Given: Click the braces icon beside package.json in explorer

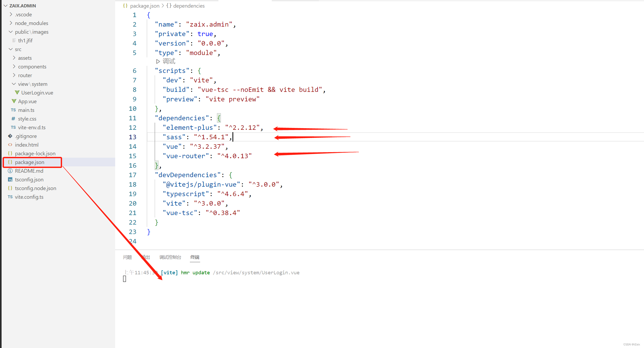Looking at the screenshot, I should tap(10, 162).
